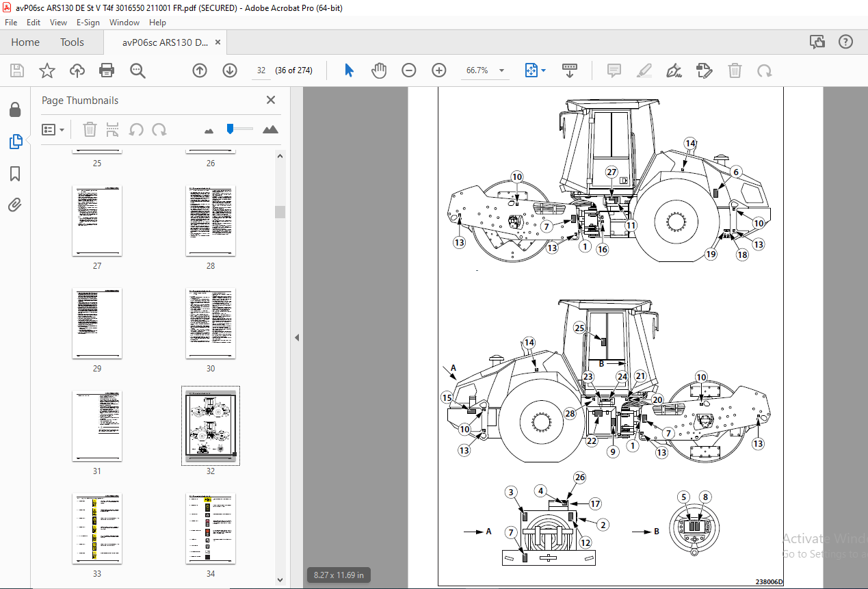
Task: Select page 29 thumbnail
Action: point(97,324)
